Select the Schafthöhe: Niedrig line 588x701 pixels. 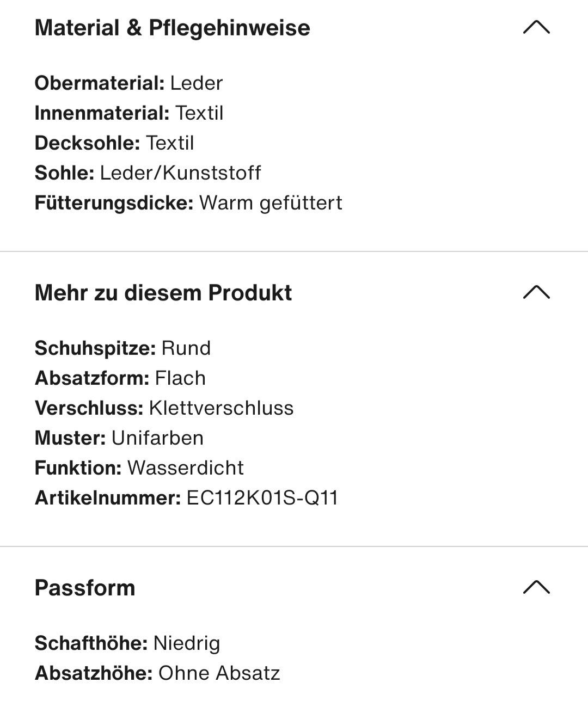click(x=127, y=643)
